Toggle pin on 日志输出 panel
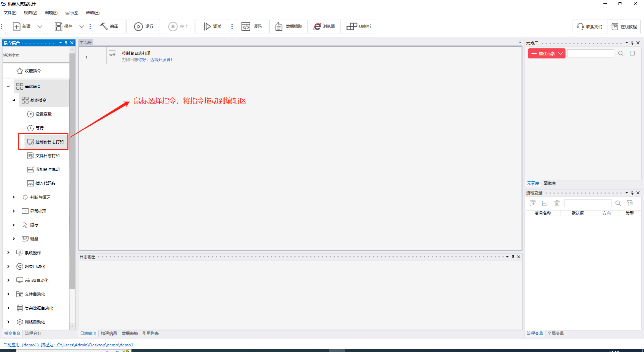This screenshot has height=352, width=644. tap(513, 257)
